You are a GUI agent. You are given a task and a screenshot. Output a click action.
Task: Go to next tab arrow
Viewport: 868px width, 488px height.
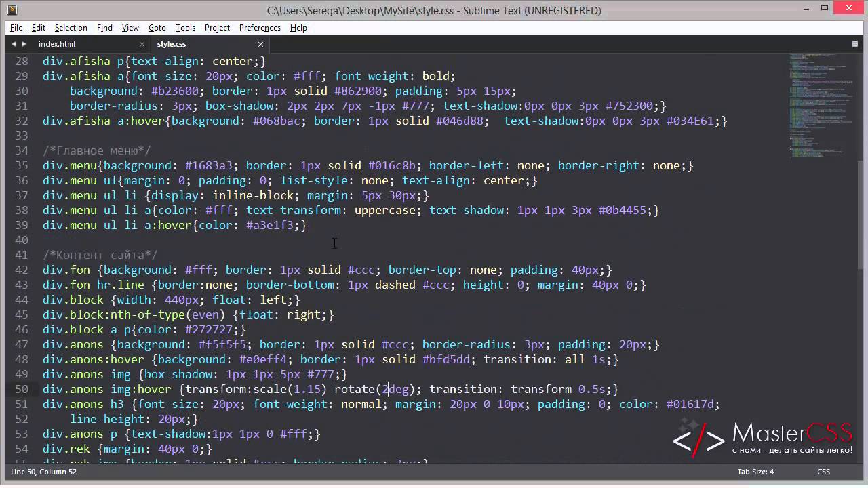pyautogui.click(x=24, y=44)
